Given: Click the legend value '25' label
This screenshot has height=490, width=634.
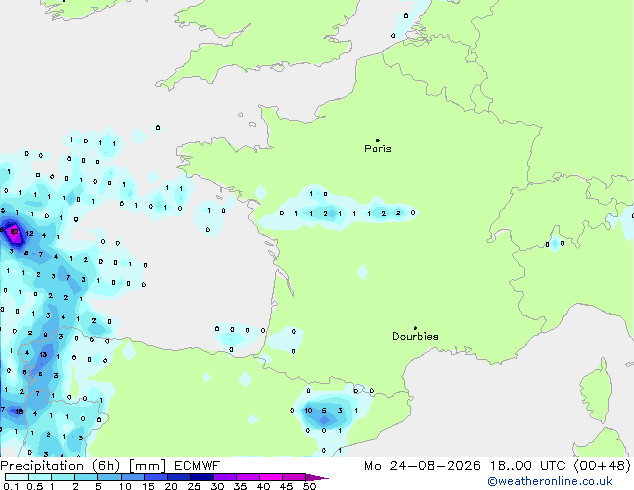Looking at the screenshot, I should (x=194, y=486).
